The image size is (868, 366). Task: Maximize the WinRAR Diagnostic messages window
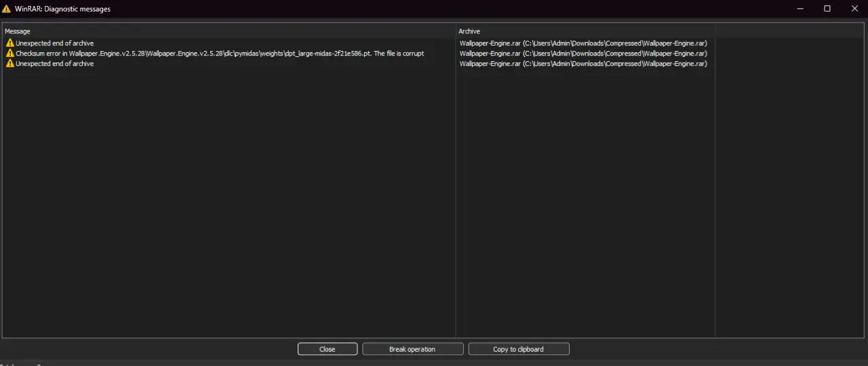coord(827,9)
